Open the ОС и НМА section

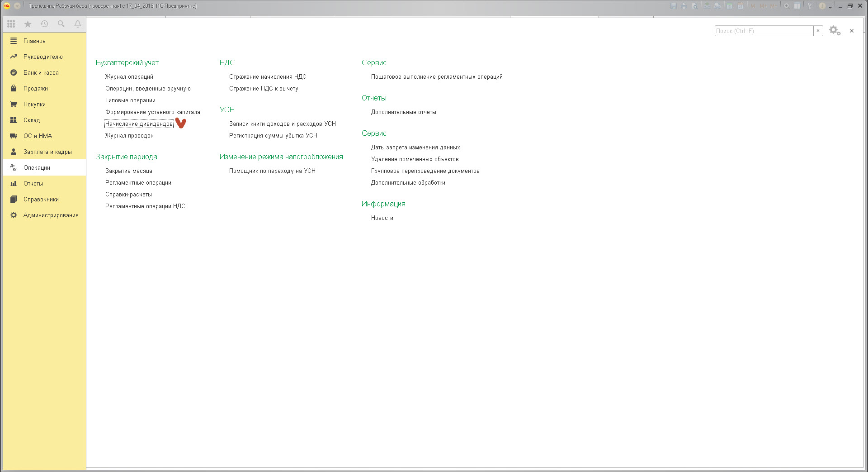pos(44,136)
